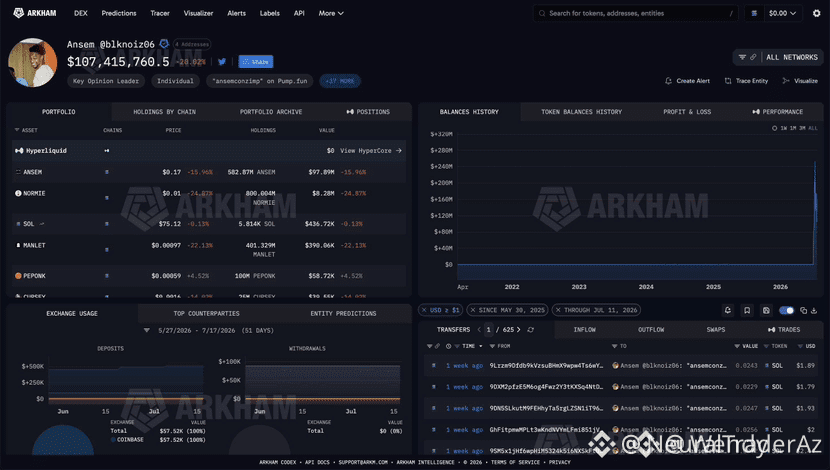The width and height of the screenshot is (830, 470).
Task: Open the Predictions page
Action: tap(119, 13)
